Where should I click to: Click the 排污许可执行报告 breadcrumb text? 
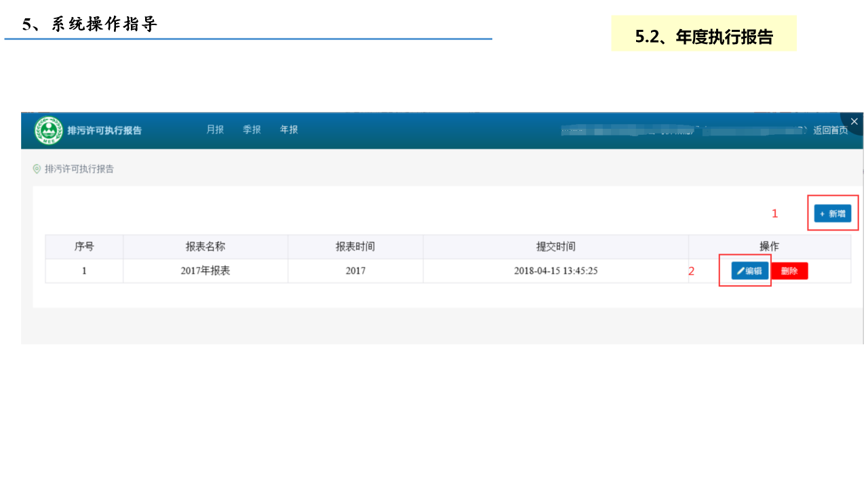[79, 169]
